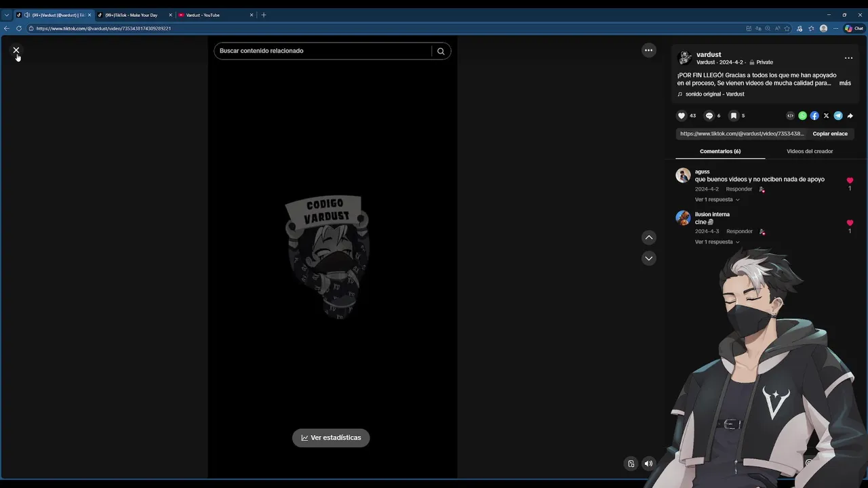Click 'Responder' under ilusion interna's comment
Screen dimensions: 868x488
[x=739, y=232]
